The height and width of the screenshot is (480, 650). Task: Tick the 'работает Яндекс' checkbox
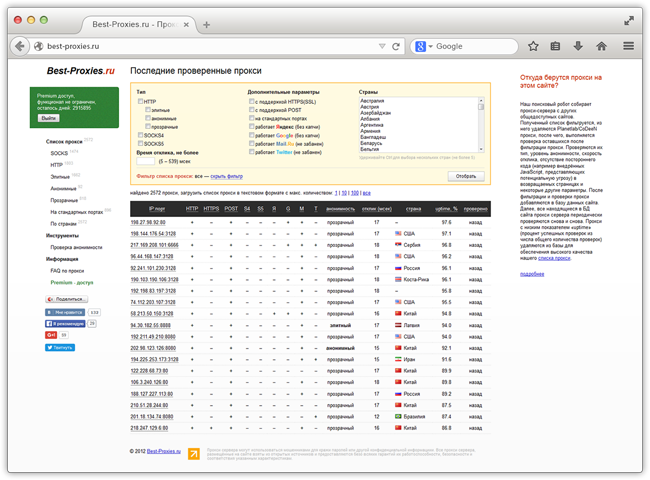252,126
